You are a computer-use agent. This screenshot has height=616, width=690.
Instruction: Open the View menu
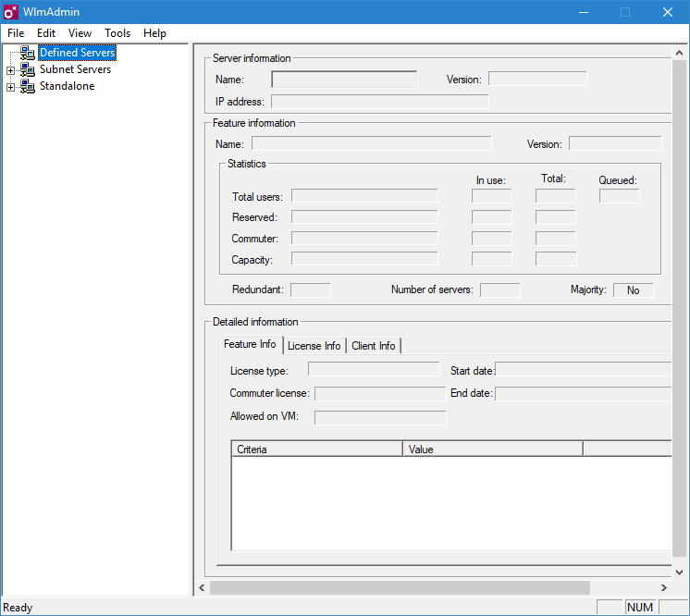pos(80,33)
